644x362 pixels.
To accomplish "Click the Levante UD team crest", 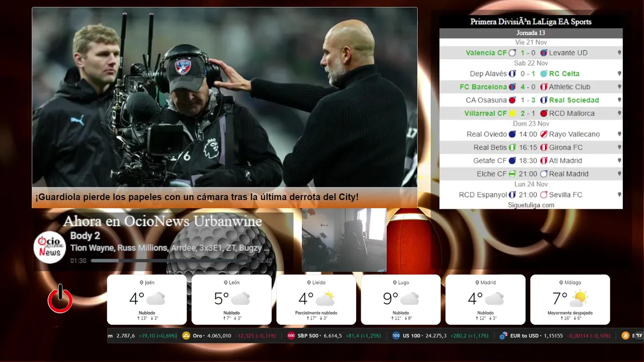I will point(543,53).
